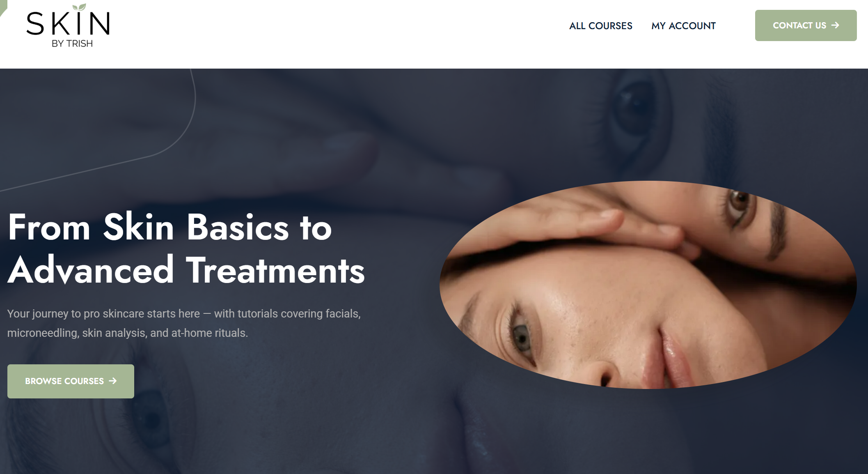Click the "Advanced Treatments" heading line

[186, 270]
